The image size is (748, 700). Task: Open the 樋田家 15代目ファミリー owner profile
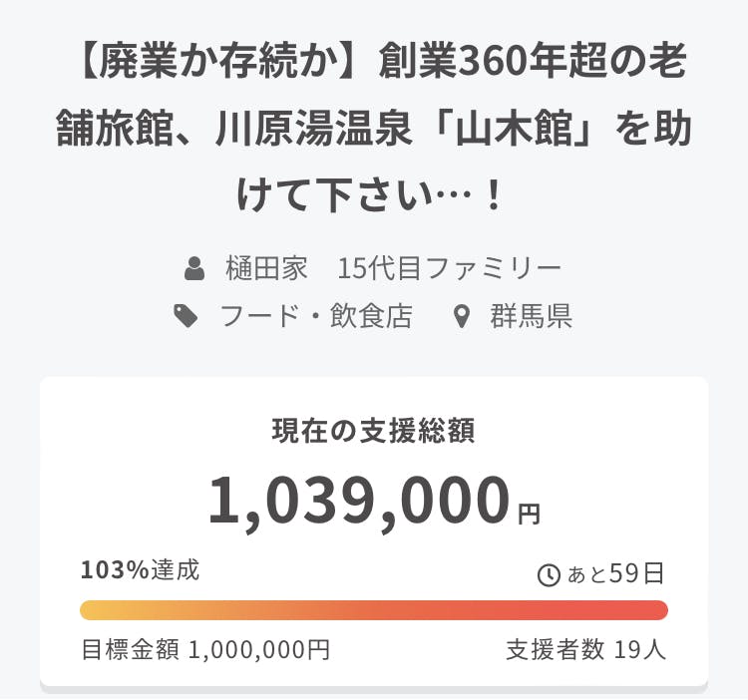tap(393, 268)
